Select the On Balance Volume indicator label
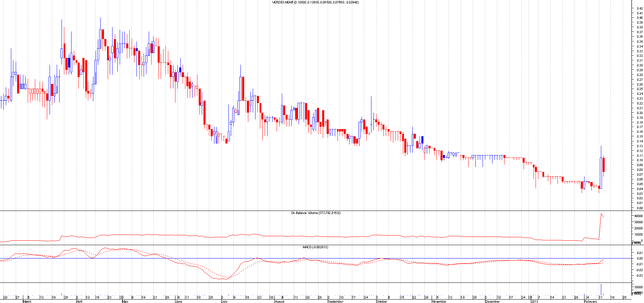 (315, 213)
